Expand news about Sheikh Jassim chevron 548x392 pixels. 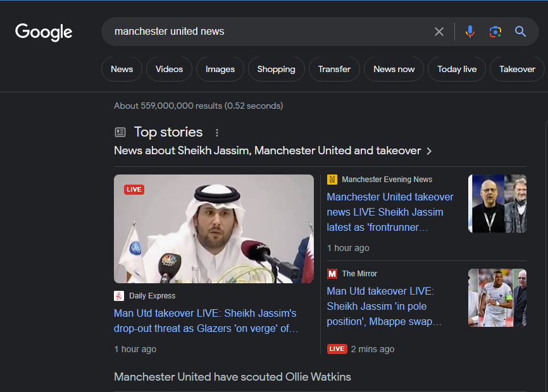[x=429, y=151]
